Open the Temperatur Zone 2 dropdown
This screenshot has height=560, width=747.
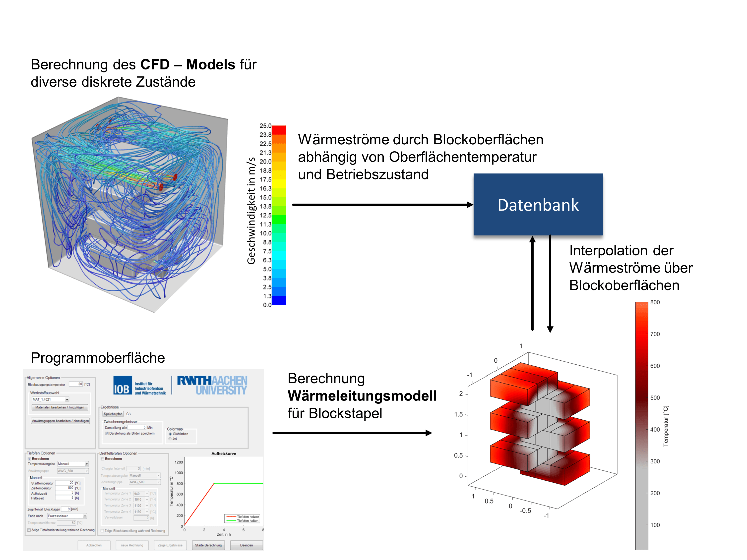tap(141, 500)
